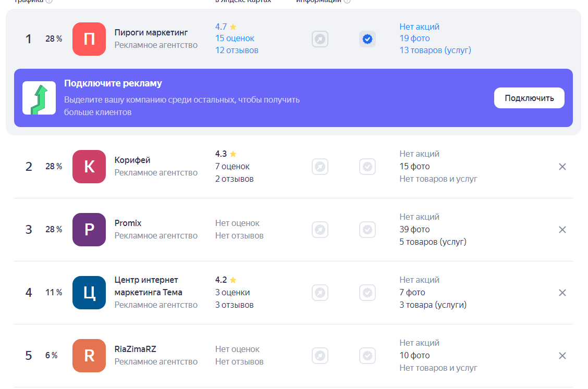This screenshot has width=588, height=389.
Task: Click the Центр интернет маркетинга Тема logo
Action: click(x=89, y=292)
